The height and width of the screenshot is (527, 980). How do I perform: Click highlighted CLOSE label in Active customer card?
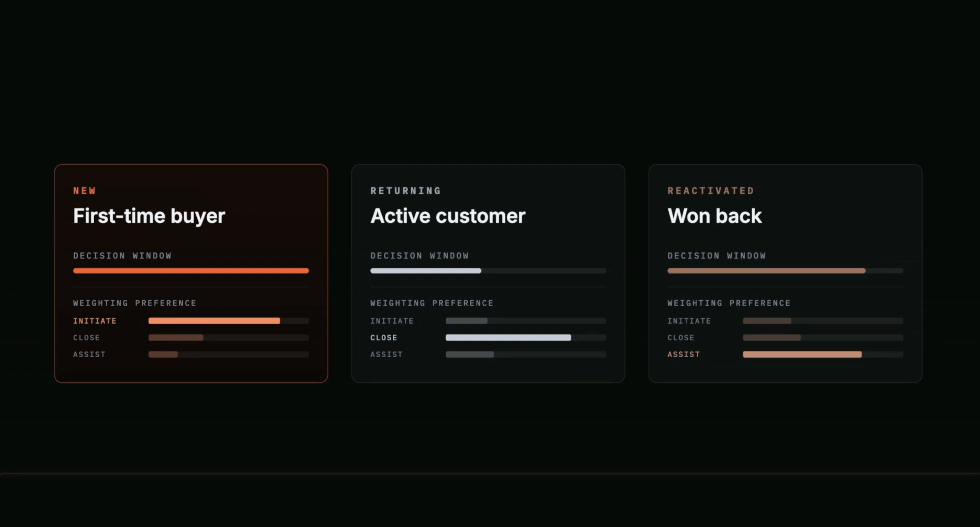tap(383, 338)
